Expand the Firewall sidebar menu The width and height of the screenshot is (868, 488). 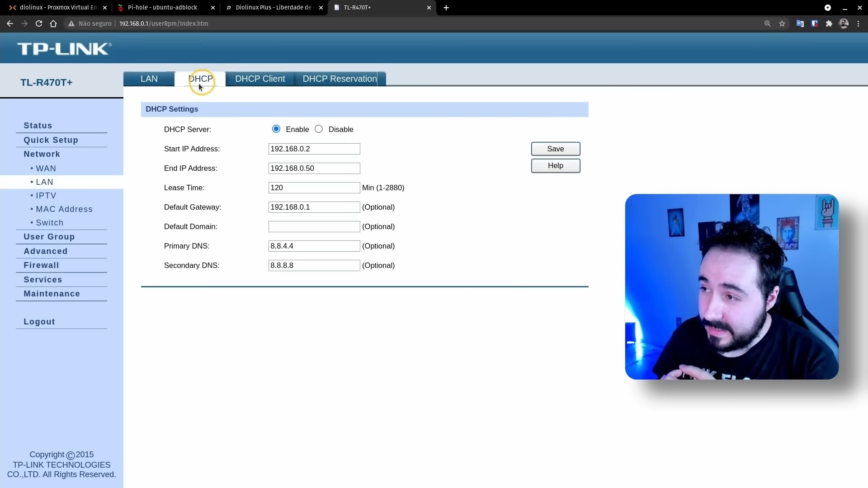(x=42, y=265)
